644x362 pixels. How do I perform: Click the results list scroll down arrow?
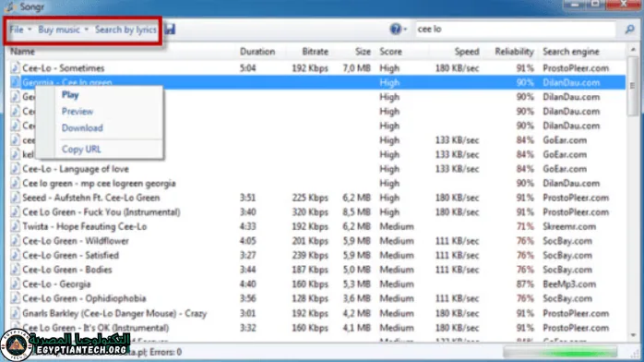(633, 335)
